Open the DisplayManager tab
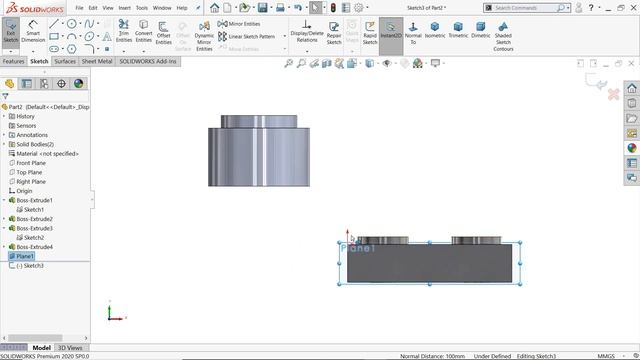 [78, 84]
